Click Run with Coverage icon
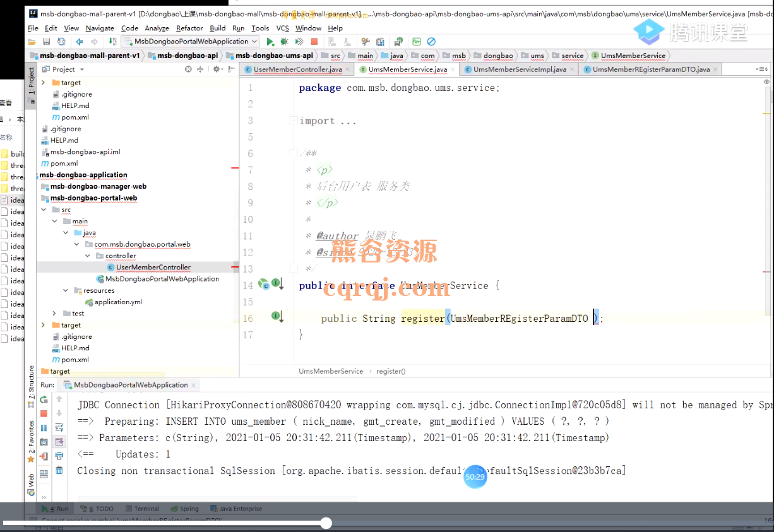 click(x=299, y=42)
